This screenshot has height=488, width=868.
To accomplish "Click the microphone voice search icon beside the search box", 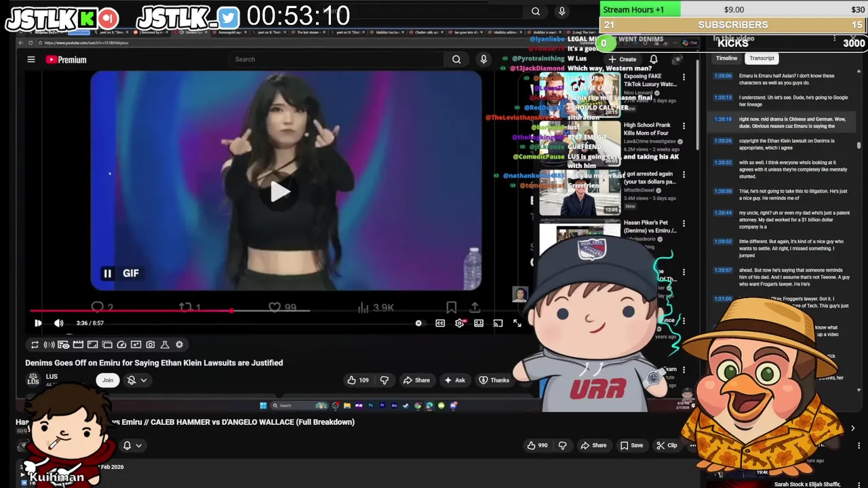I will (x=484, y=60).
